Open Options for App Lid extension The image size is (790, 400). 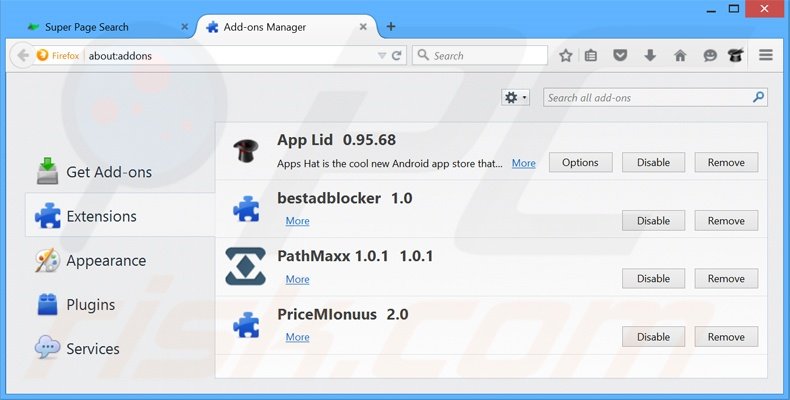click(580, 162)
